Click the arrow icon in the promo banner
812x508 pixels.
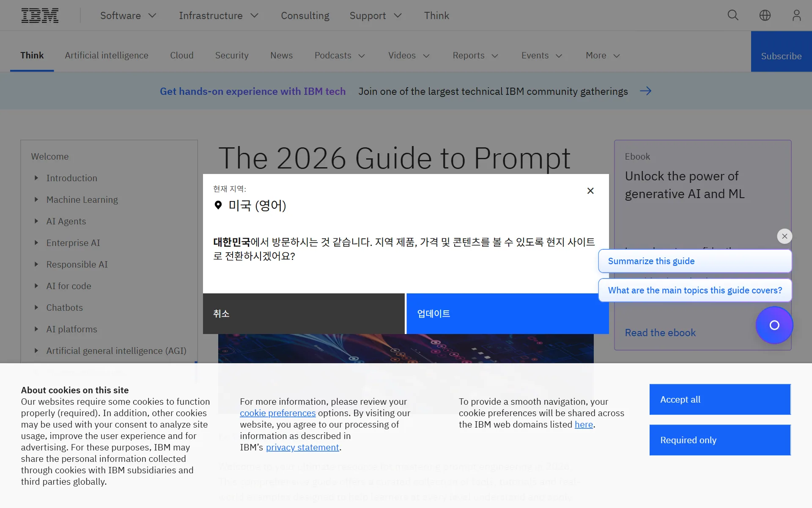click(x=645, y=91)
